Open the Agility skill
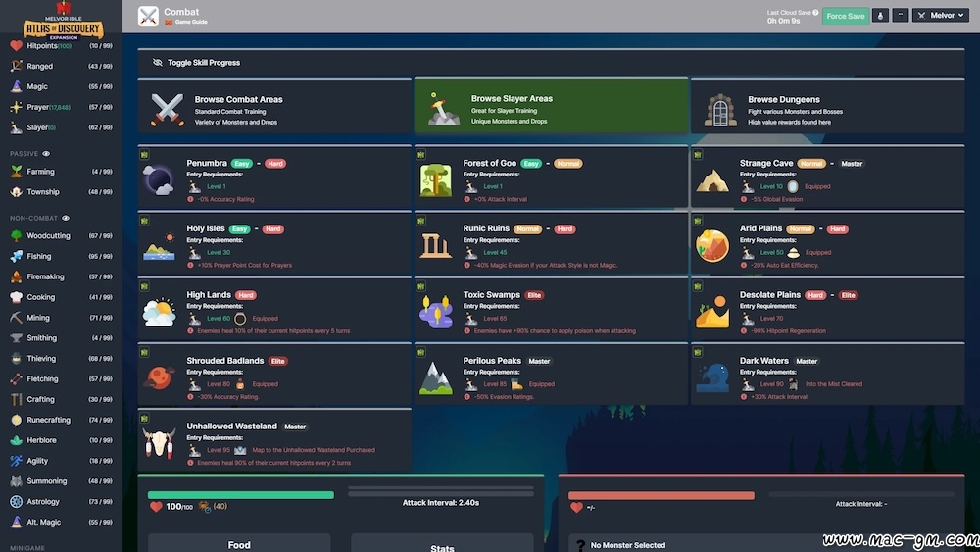This screenshot has width=980, height=552. [61, 461]
